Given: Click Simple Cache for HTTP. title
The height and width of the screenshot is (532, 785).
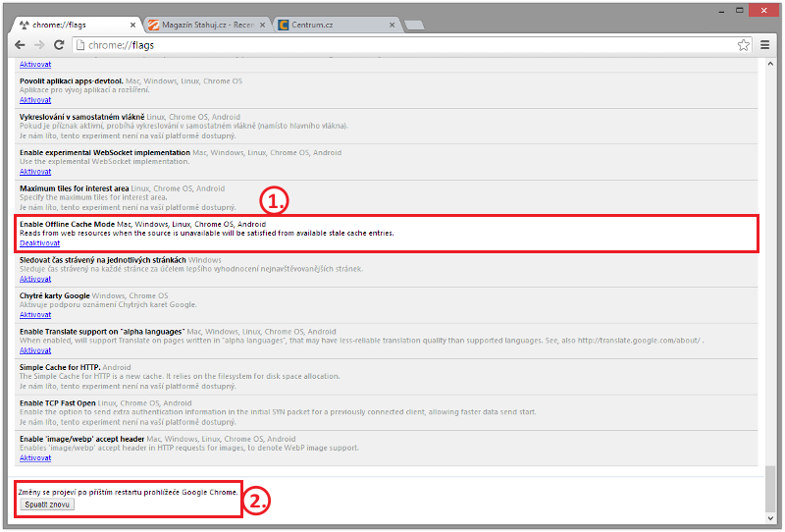Looking at the screenshot, I should coord(60,367).
